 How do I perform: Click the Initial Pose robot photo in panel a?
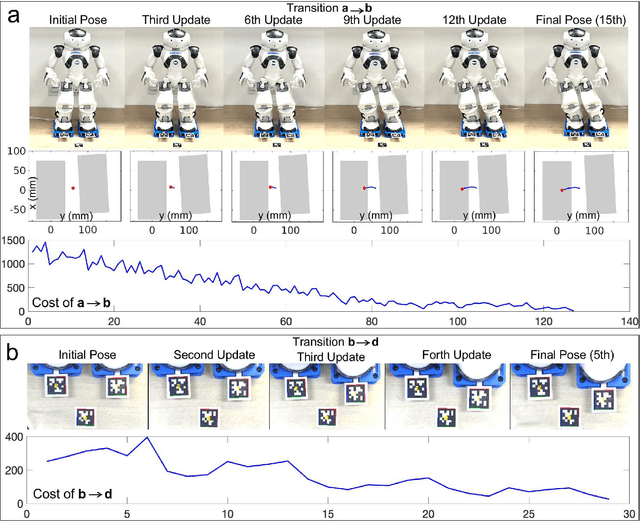click(77, 87)
